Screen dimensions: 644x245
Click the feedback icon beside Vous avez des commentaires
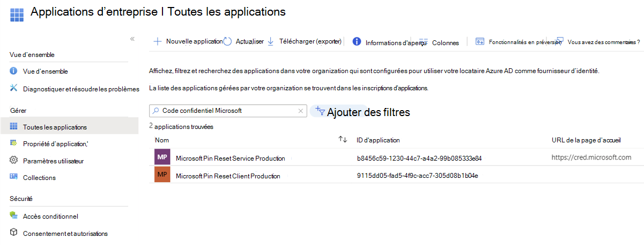pyautogui.click(x=560, y=40)
